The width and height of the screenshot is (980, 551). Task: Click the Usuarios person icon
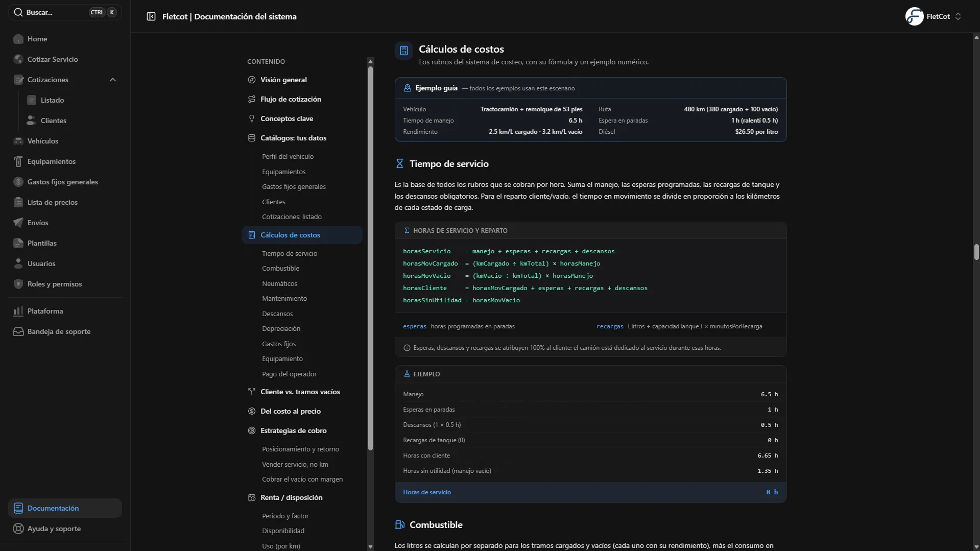tap(18, 263)
